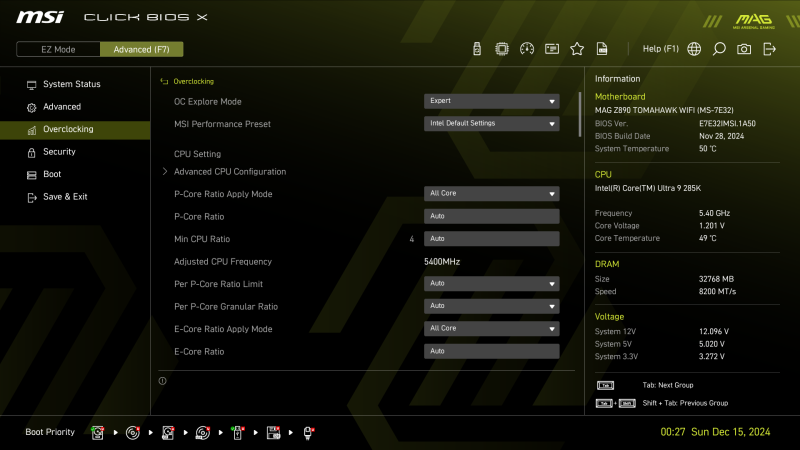
Task: Open search with the magnifier icon
Action: tap(719, 49)
